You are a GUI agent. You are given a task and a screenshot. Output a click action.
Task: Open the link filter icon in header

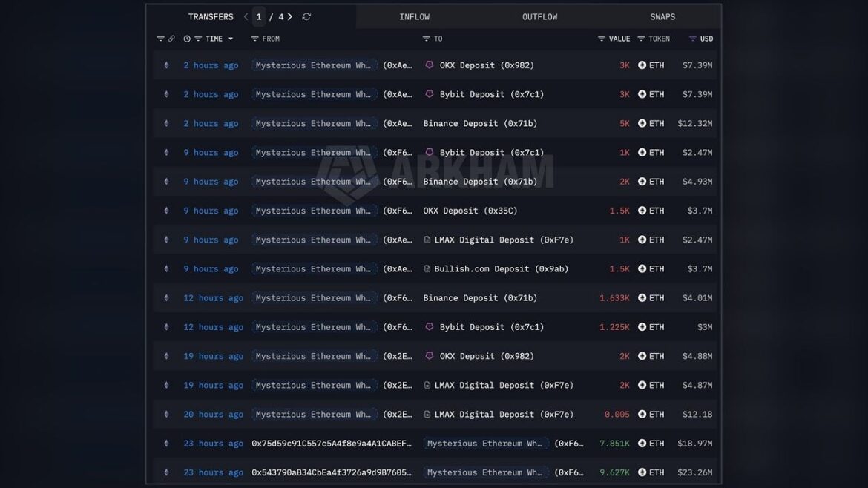click(171, 39)
